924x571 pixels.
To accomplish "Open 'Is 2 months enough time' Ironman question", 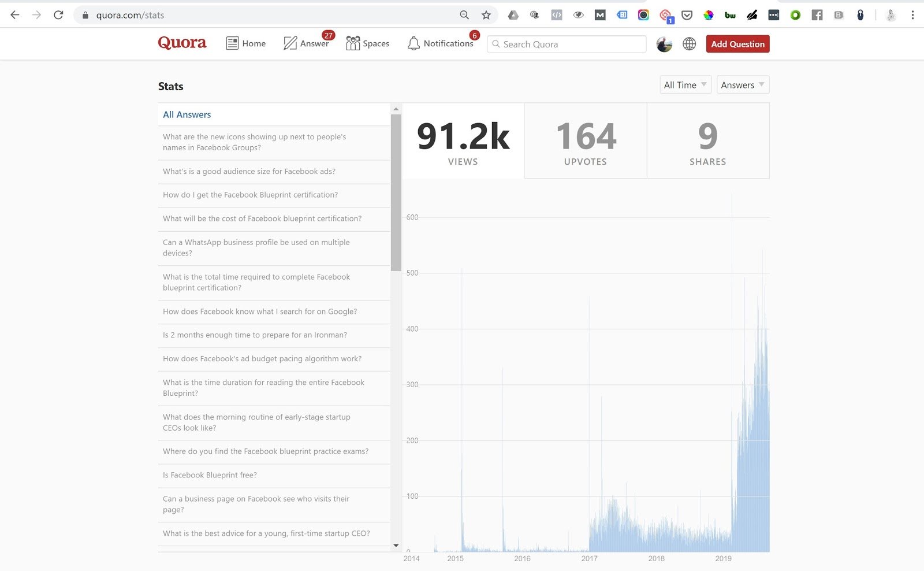I will tap(274, 335).
